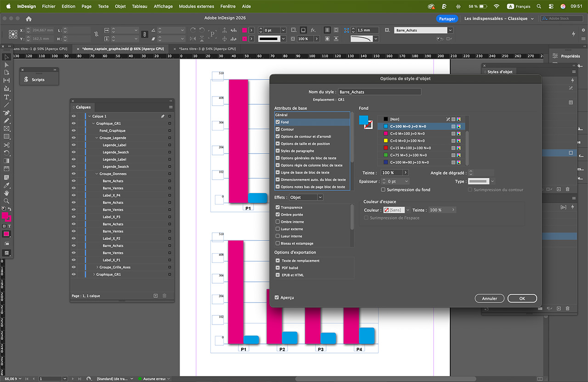Screen dimensions: 588x382
Task: Select the Zoom magnifier tool
Action: click(7, 201)
